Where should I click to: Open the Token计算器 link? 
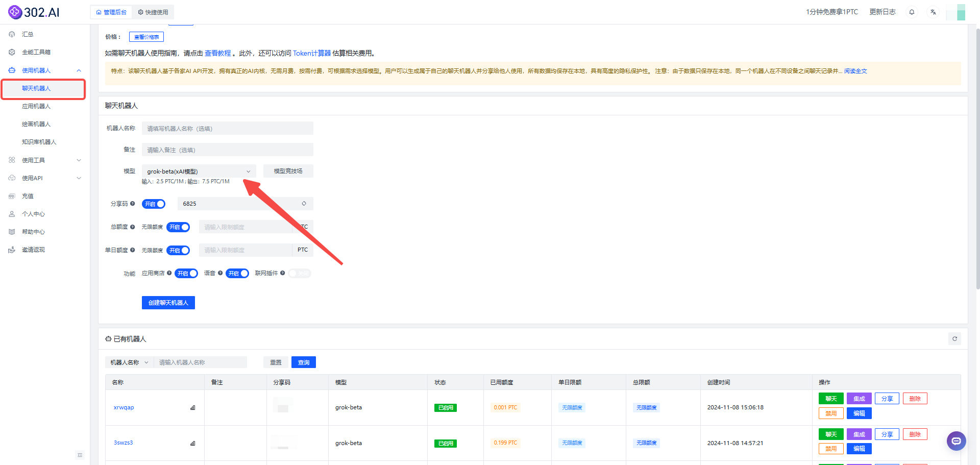pos(312,53)
